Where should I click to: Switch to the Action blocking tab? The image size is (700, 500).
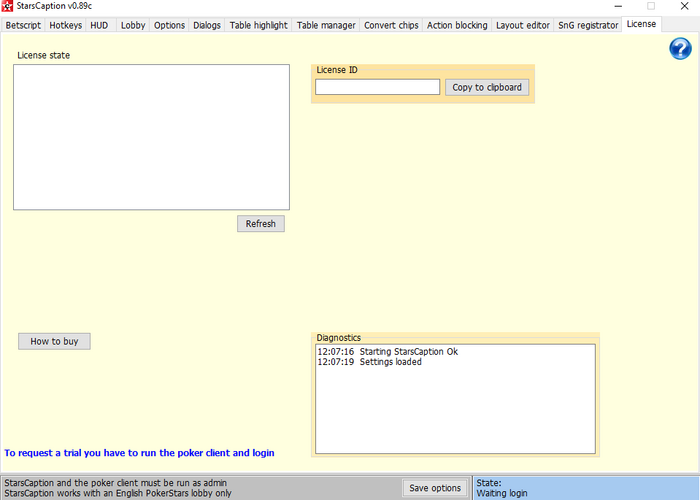[457, 25]
